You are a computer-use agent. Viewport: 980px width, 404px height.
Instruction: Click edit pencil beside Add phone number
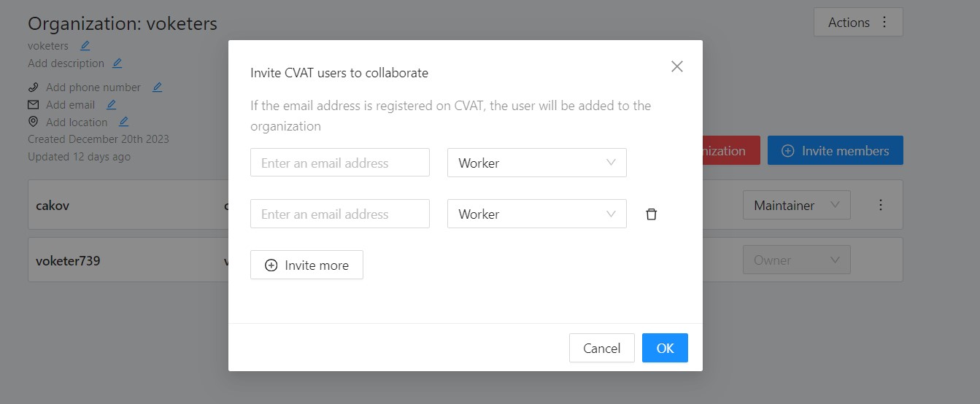(157, 88)
